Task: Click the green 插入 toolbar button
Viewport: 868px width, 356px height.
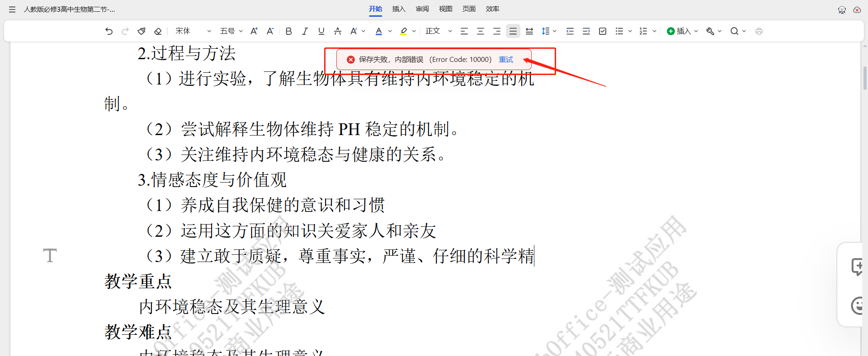Action: (682, 31)
